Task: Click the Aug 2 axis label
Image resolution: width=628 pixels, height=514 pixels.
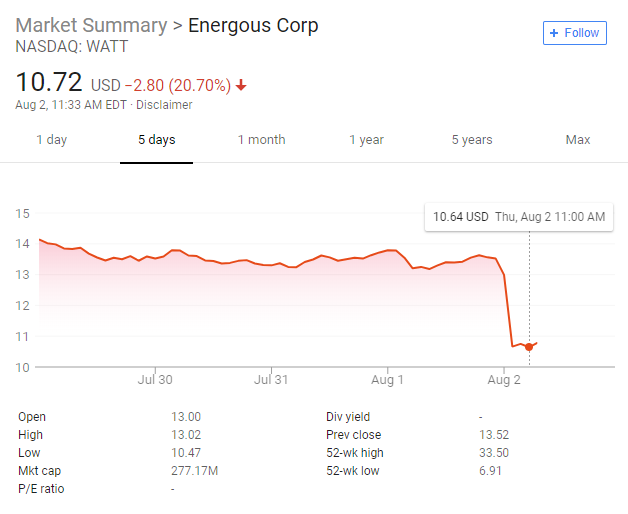Action: coord(503,380)
